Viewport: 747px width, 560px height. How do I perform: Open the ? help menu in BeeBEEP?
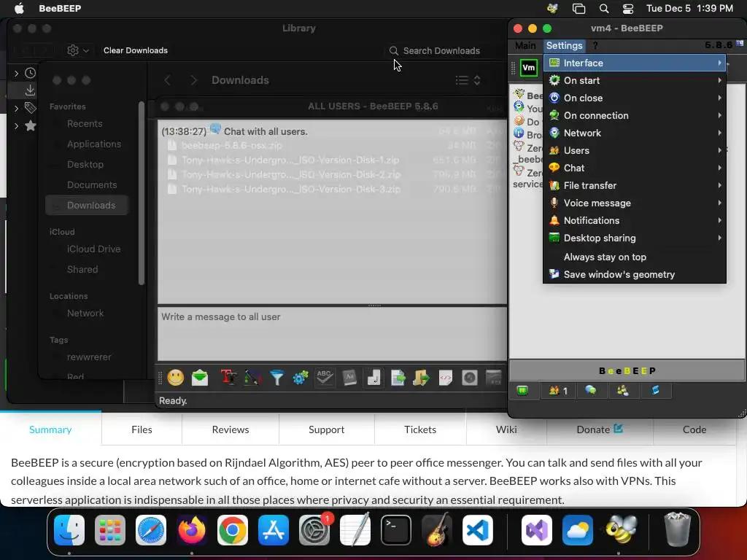595,45
